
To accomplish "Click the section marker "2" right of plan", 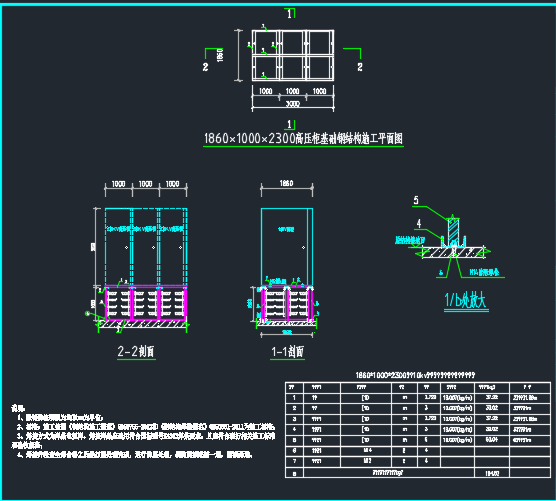I will pos(360,67).
